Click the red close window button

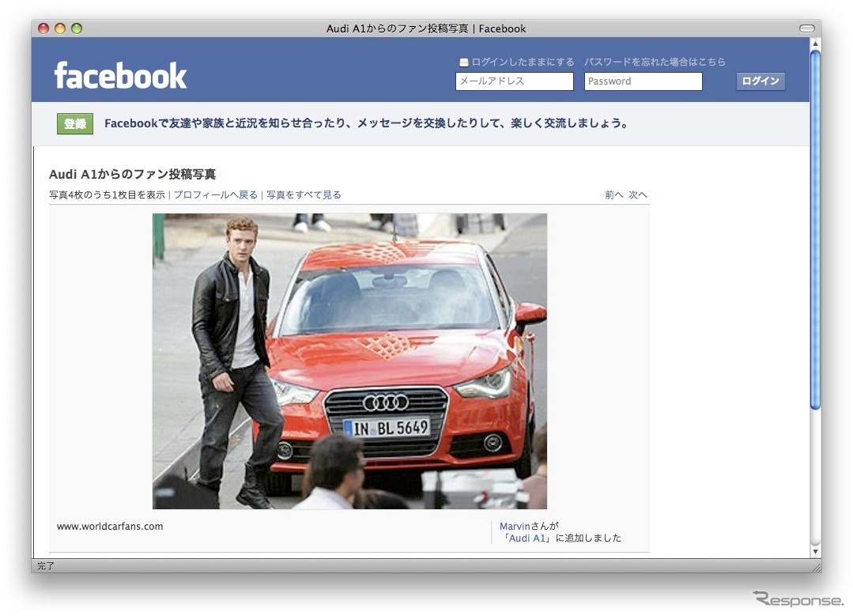[x=43, y=28]
